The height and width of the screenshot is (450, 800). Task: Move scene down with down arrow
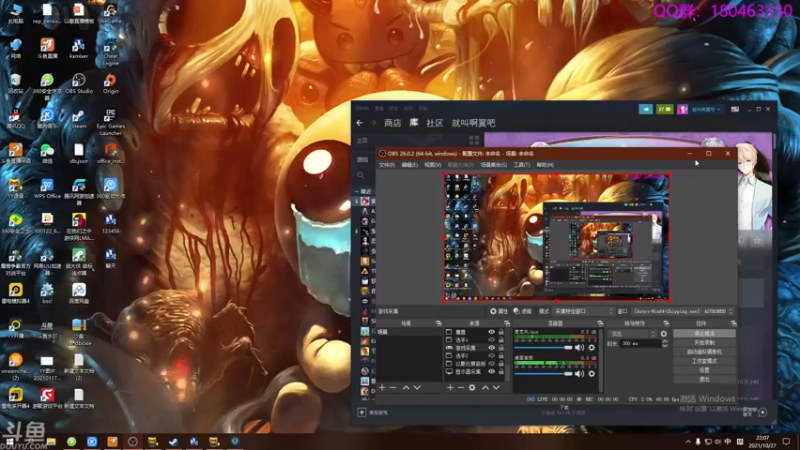417,388
